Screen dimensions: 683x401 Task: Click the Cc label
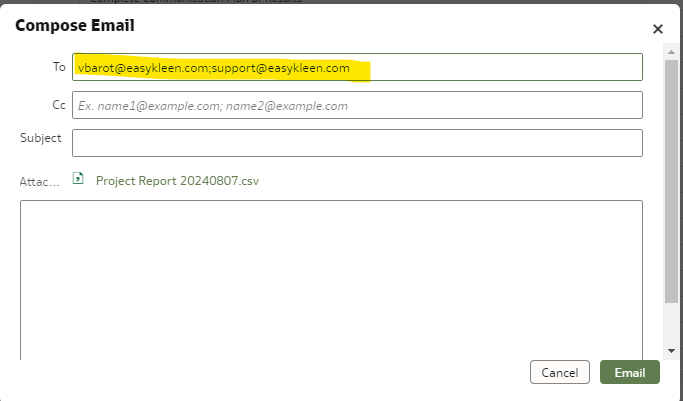pyautogui.click(x=59, y=105)
